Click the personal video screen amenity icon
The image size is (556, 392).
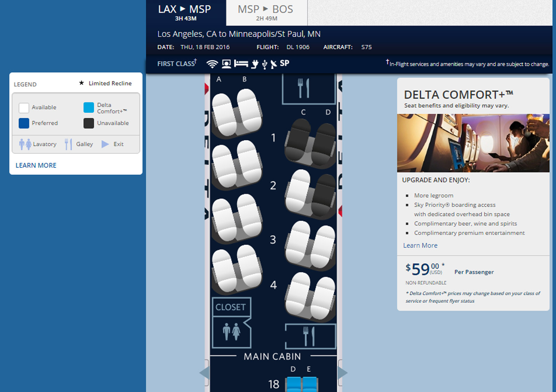(x=226, y=64)
